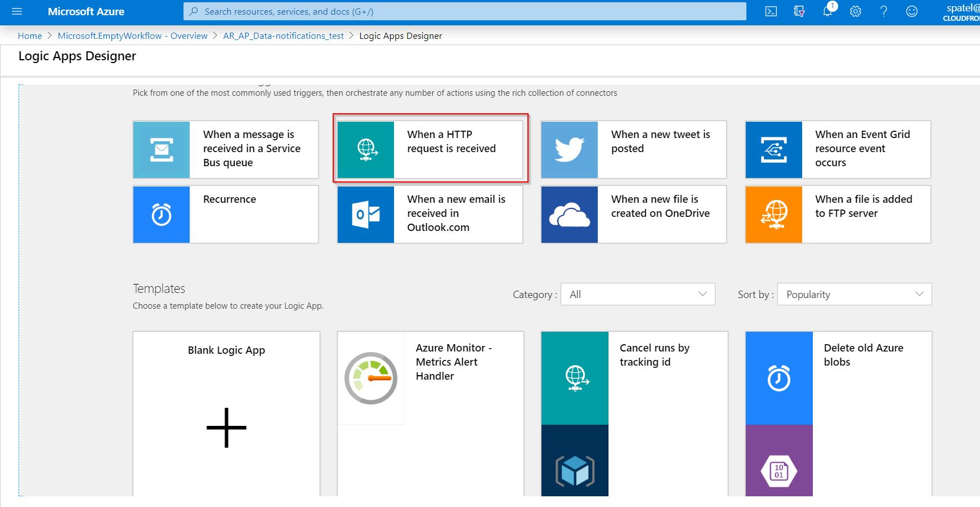Open portal settings gear

[856, 11]
